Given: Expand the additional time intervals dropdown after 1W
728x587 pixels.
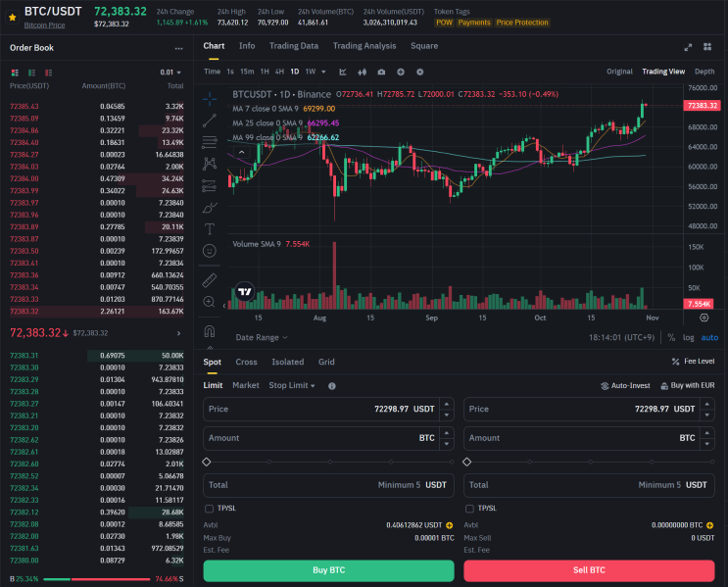Looking at the screenshot, I should point(323,72).
